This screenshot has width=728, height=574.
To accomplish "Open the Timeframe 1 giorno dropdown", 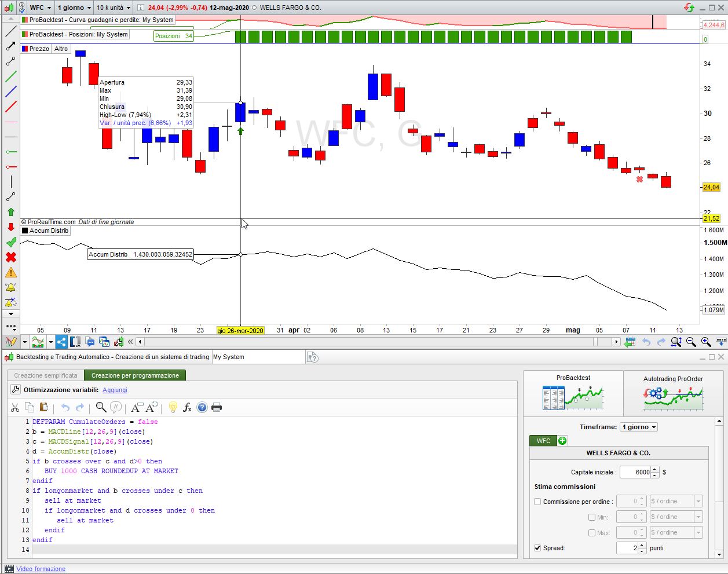I will click(x=639, y=427).
